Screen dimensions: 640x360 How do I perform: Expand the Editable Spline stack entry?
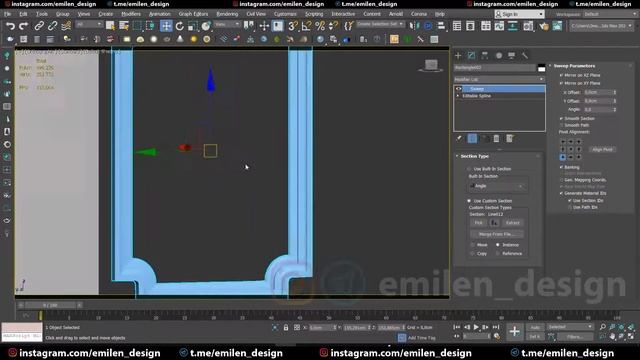click(x=458, y=96)
